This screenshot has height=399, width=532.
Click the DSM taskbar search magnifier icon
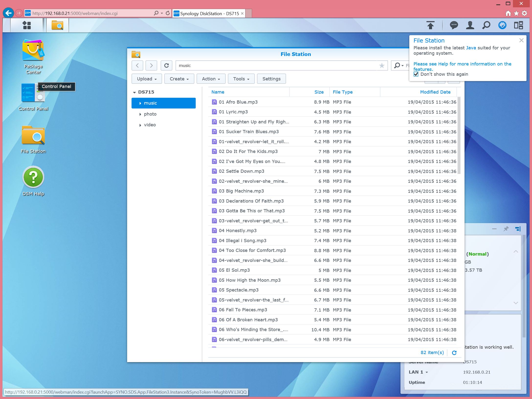click(x=486, y=25)
